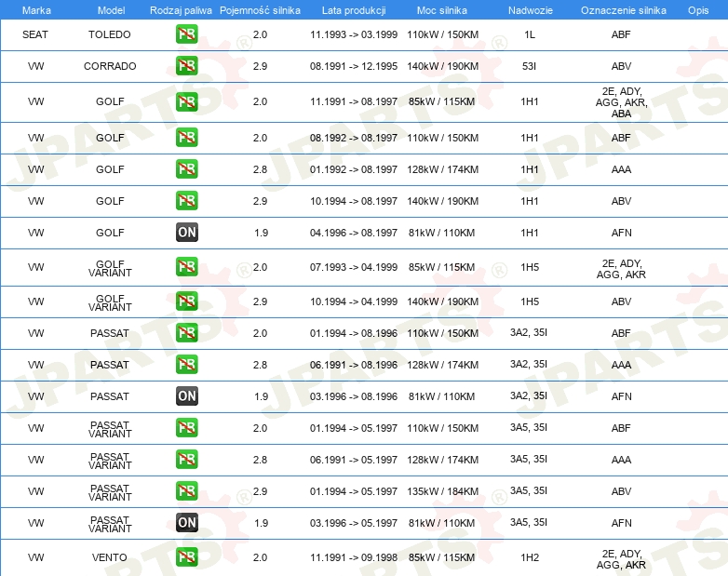The width and height of the screenshot is (728, 576).
Task: Click the VENTO model cell
Action: tap(110, 557)
